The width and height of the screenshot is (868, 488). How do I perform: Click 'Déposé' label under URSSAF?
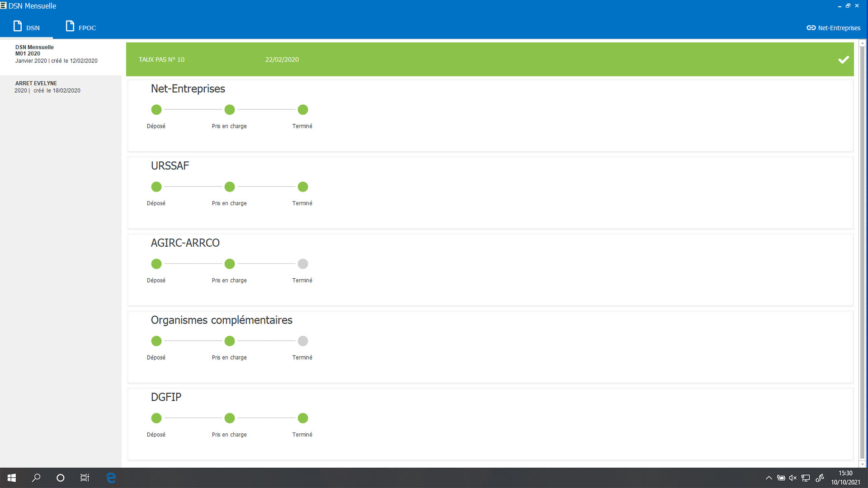[x=156, y=203]
